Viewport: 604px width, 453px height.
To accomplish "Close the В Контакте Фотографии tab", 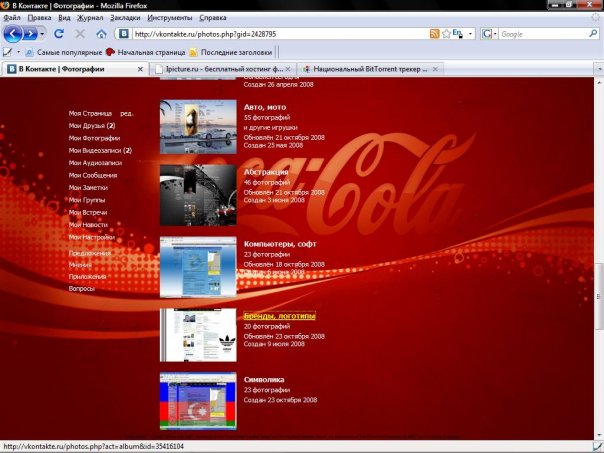I will [140, 69].
